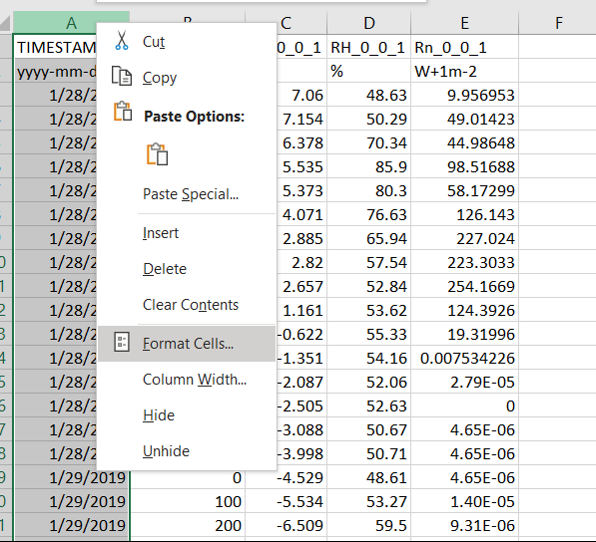The height and width of the screenshot is (542, 596).
Task: Open Paste Special dialog
Action: [191, 194]
